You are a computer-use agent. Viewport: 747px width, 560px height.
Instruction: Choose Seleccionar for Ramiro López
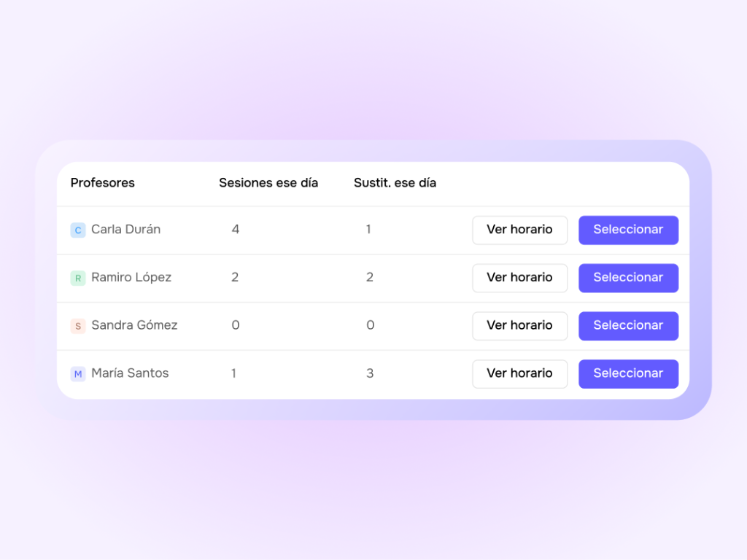tap(628, 278)
